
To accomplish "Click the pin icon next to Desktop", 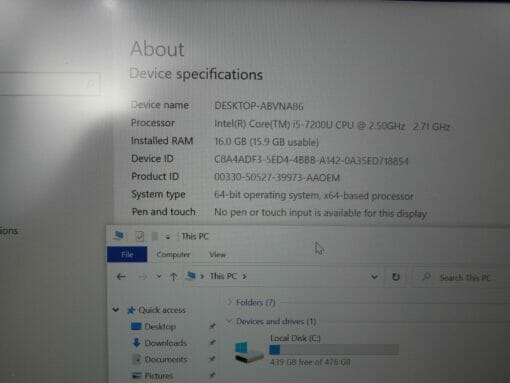I will coord(212,326).
